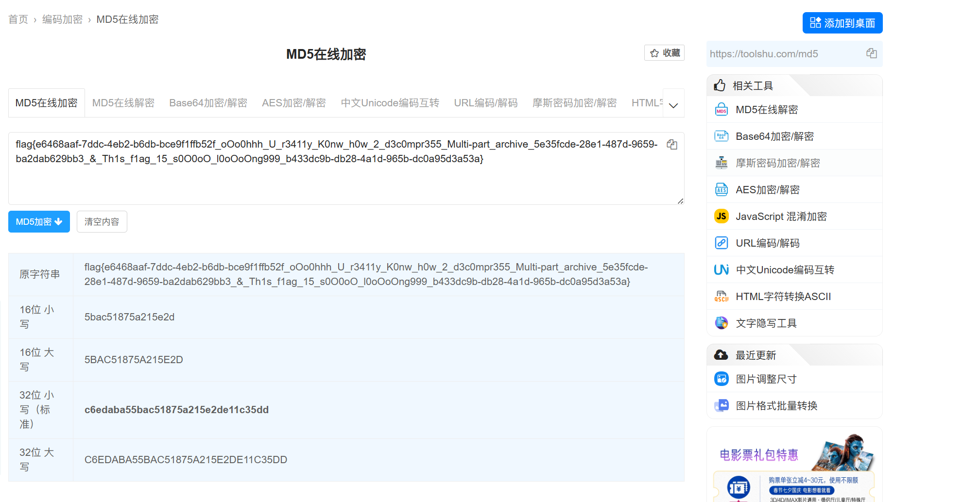Open 摩斯密码加密/解密 link in related tools
The height and width of the screenshot is (502, 980).
[x=778, y=163]
